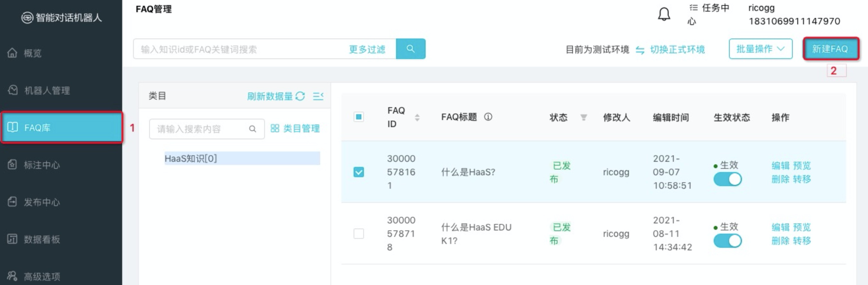Open the status filter funnel icon

tap(583, 117)
